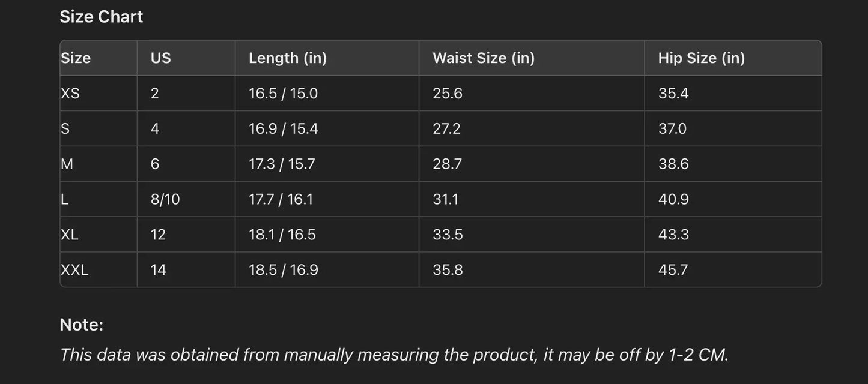Select the 38.6 hip size cell
Image resolution: width=868 pixels, height=384 pixels.
673,164
